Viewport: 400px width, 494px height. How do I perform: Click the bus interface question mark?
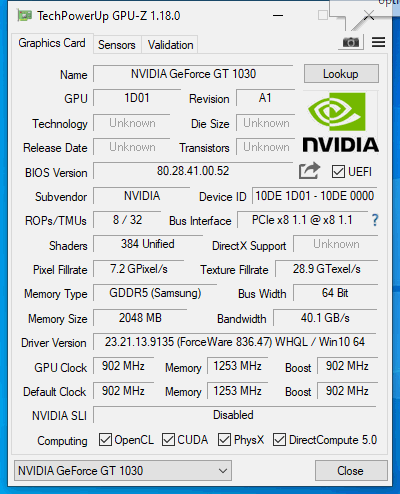point(375,220)
